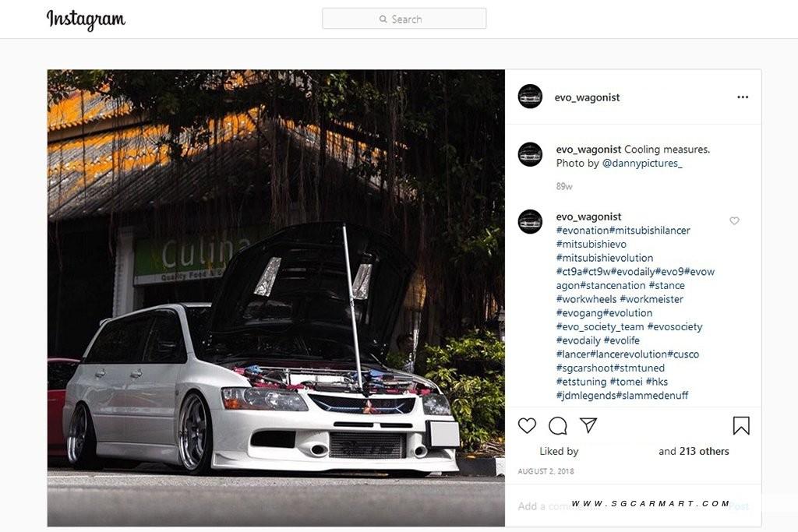Open #mitsubishievolution hashtag
Screen dimensions: 798x532
point(605,258)
